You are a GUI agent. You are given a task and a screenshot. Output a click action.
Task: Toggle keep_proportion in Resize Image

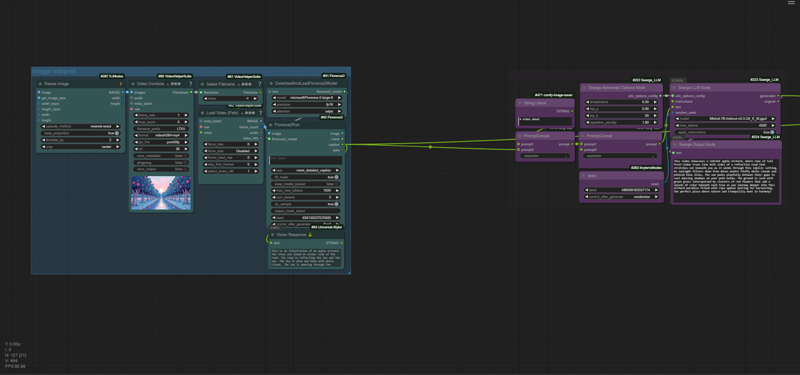click(80, 133)
